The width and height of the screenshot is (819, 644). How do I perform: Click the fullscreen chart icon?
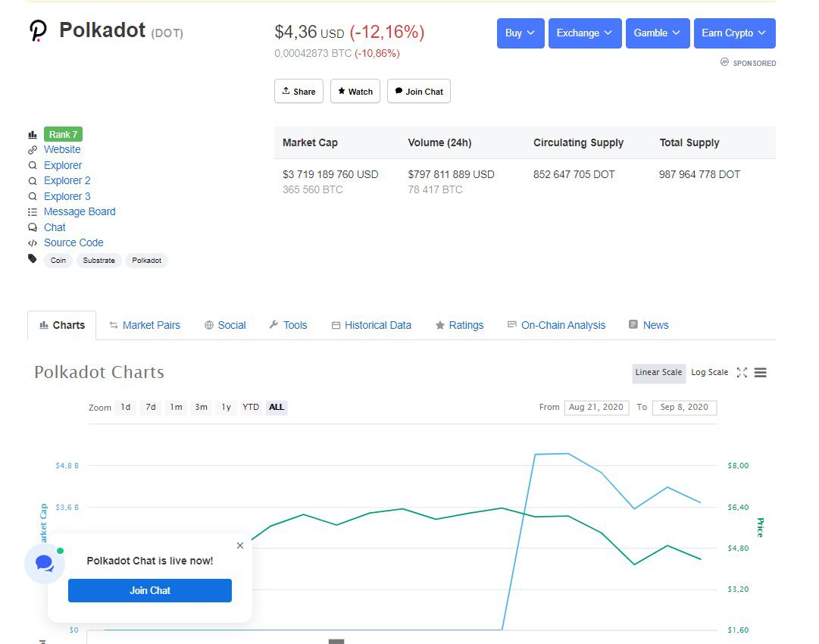tap(742, 373)
